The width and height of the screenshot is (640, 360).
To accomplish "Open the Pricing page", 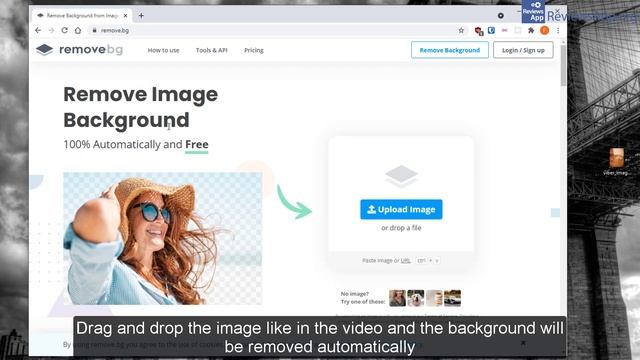I will tap(253, 50).
